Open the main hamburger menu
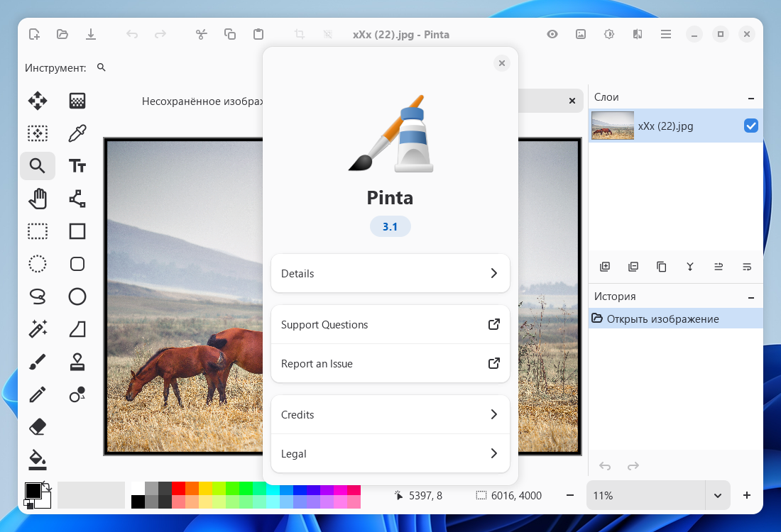This screenshot has width=781, height=532. [665, 34]
